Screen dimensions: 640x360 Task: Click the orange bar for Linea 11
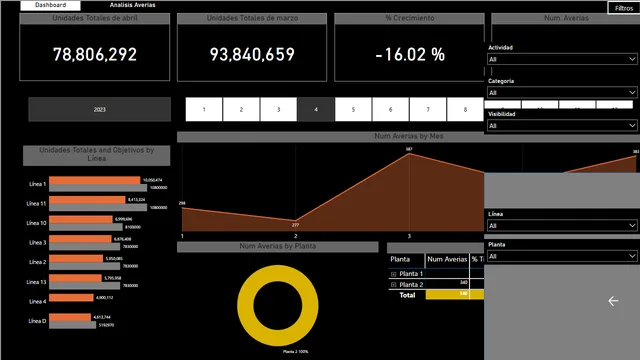pyautogui.click(x=87, y=200)
